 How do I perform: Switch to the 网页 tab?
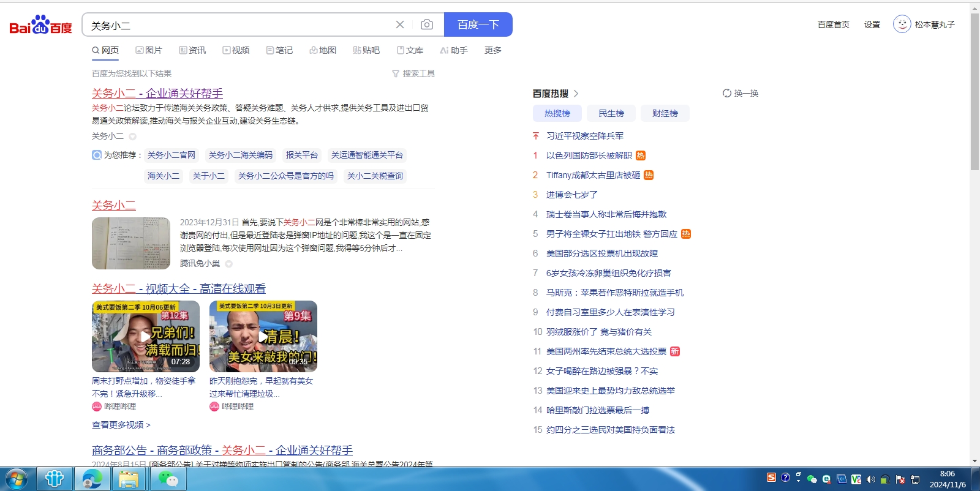[x=105, y=50]
